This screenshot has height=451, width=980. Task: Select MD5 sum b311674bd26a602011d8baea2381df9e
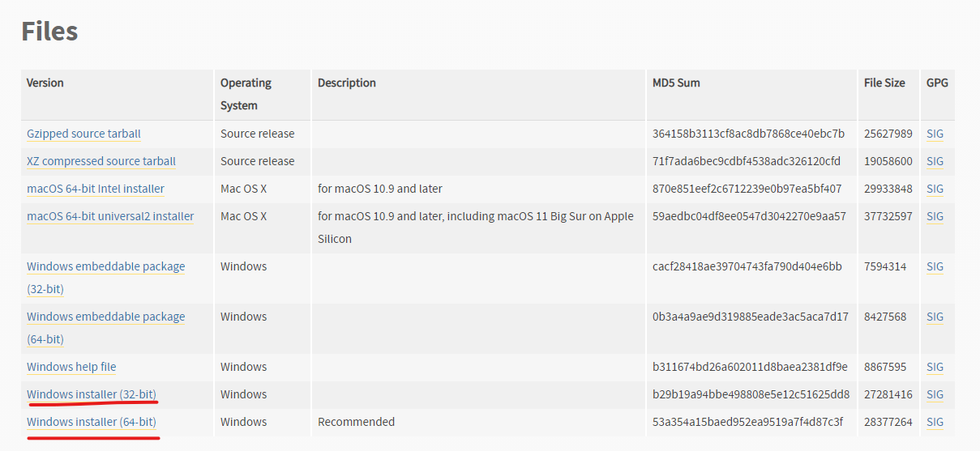pyautogui.click(x=750, y=367)
